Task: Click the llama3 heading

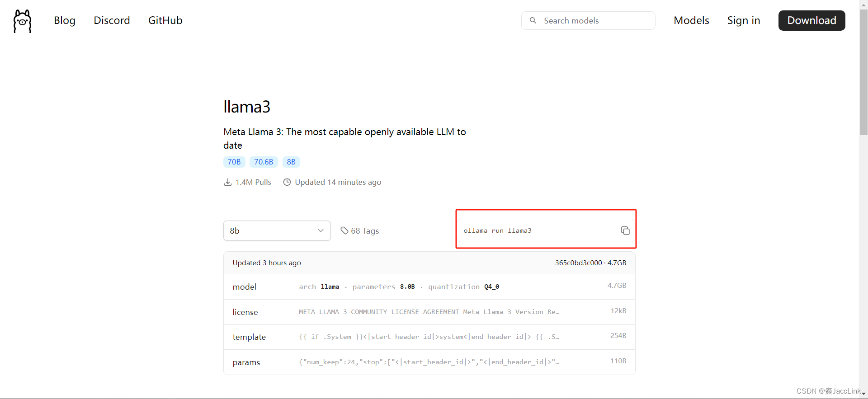Action: tap(247, 107)
